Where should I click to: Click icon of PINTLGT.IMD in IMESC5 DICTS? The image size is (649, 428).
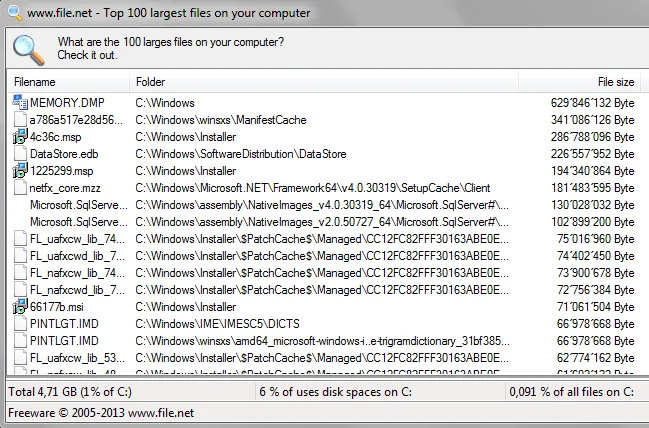[20, 323]
